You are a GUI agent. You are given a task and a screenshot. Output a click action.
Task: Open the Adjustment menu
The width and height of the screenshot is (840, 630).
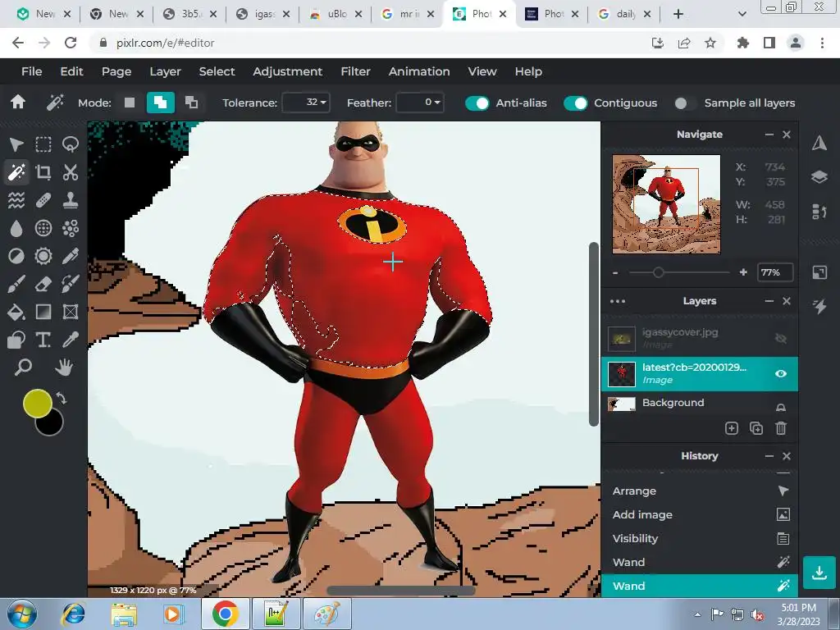coord(288,71)
